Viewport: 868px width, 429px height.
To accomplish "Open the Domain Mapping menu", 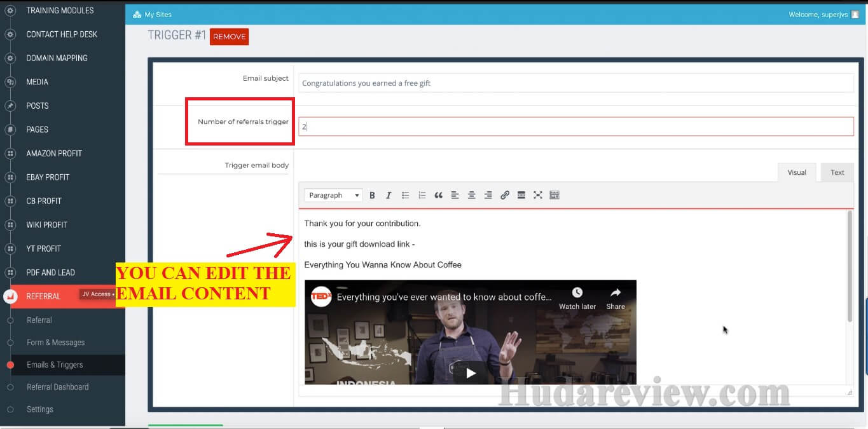I will [57, 58].
